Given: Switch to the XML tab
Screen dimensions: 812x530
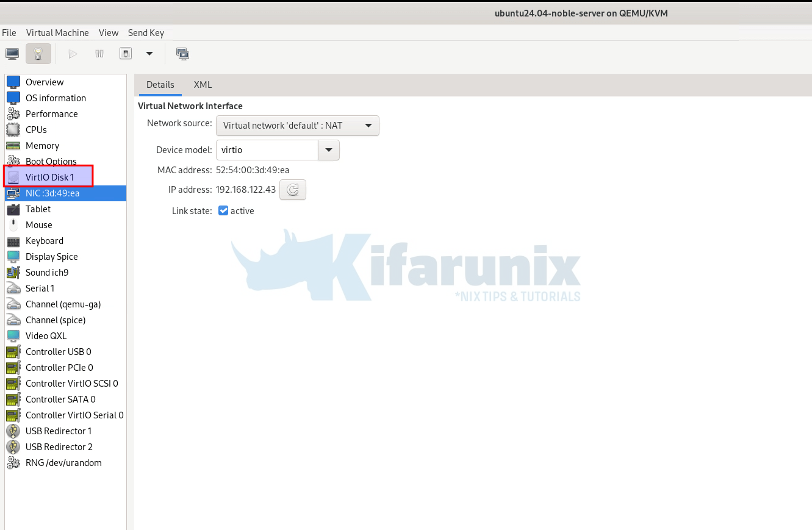Looking at the screenshot, I should (x=203, y=85).
